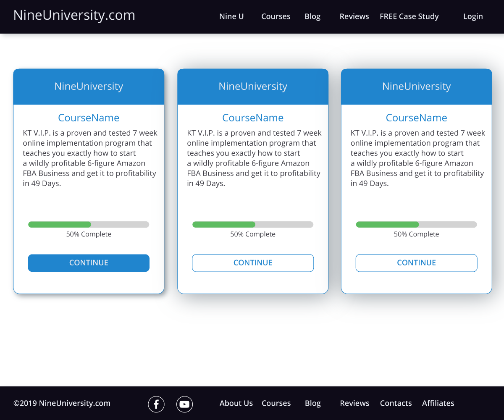Click NineUniversity header of middle card
Screen dimensions: 504x420
click(x=253, y=87)
